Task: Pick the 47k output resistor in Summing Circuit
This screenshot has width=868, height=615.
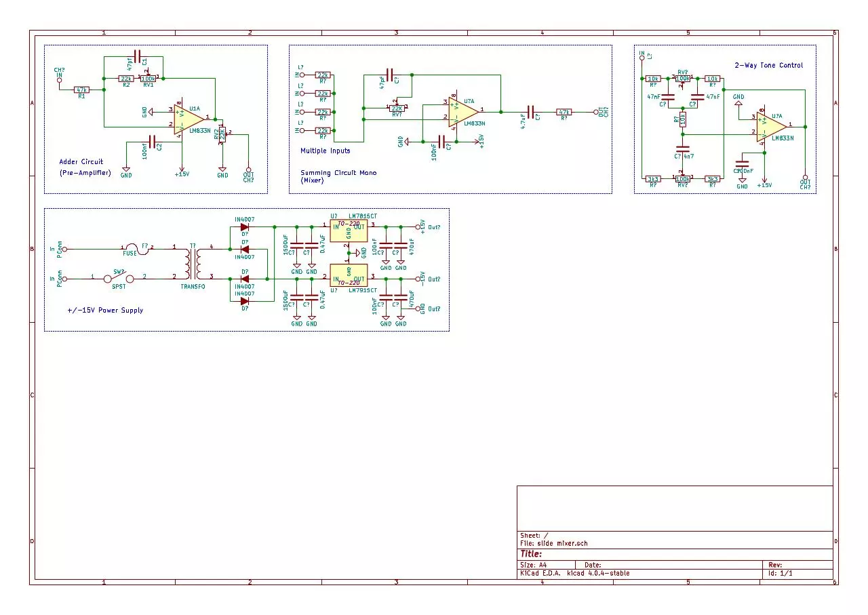Action: point(564,112)
